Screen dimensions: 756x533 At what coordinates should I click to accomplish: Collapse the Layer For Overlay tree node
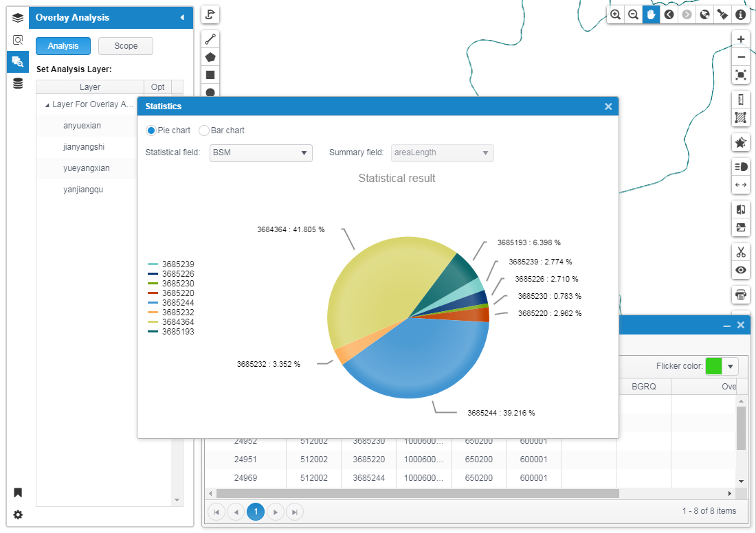pyautogui.click(x=47, y=104)
